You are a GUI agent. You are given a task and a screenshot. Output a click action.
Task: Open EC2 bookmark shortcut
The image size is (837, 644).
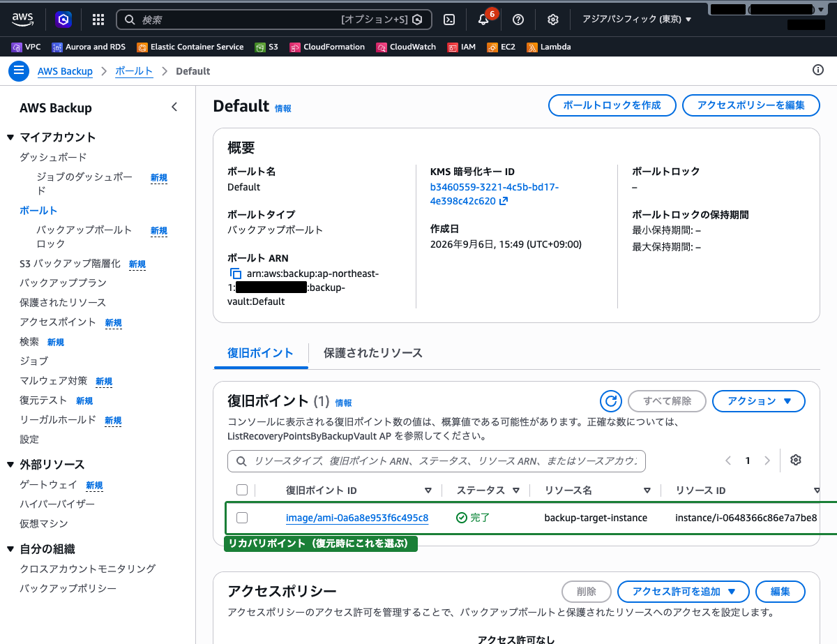coord(502,47)
